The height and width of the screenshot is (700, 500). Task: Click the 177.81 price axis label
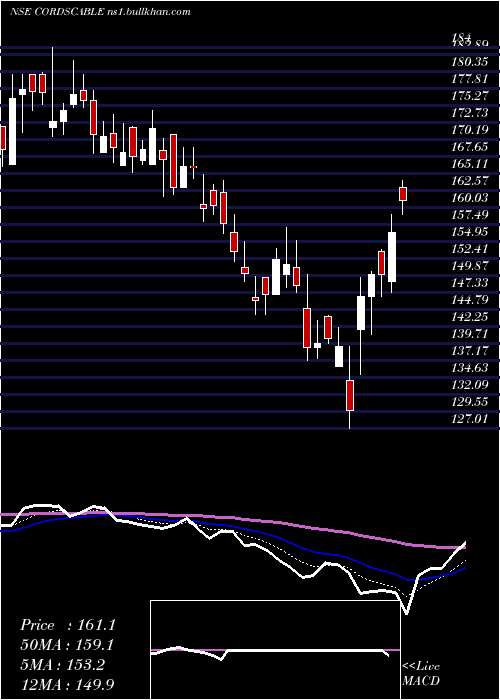click(469, 79)
